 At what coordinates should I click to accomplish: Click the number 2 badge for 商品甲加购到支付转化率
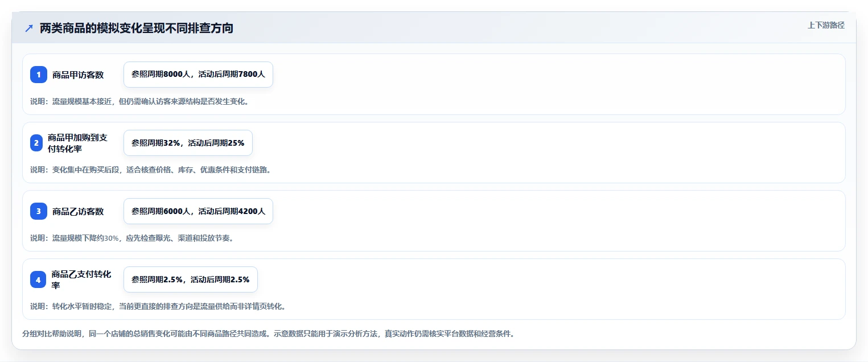tap(36, 143)
